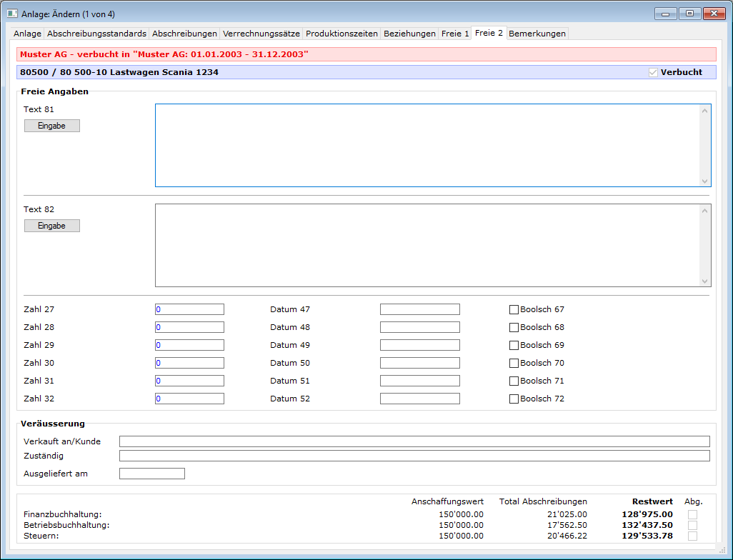Select the Freie 1 tab
This screenshot has height=560, width=733.
coord(455,34)
